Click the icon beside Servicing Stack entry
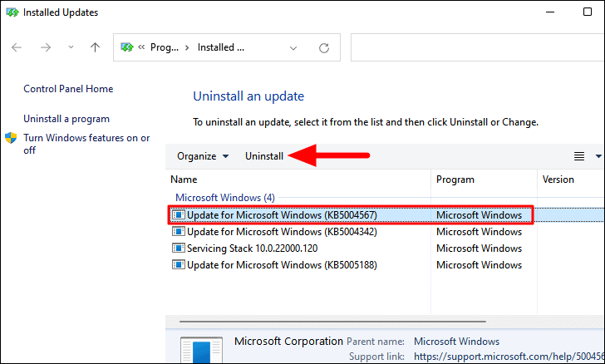 click(x=178, y=248)
